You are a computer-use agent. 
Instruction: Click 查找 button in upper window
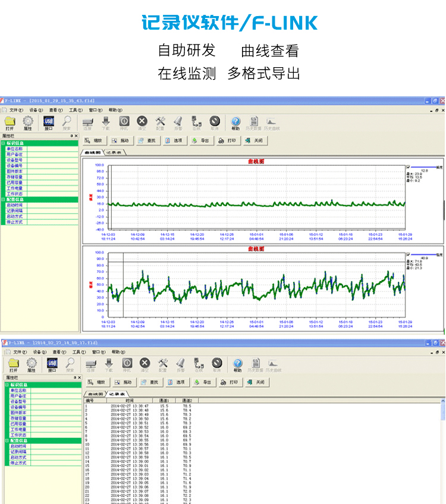pos(147,140)
